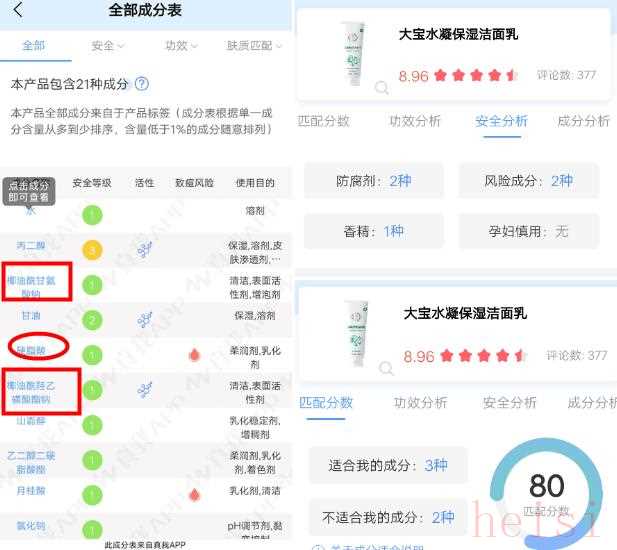Expand the 安全 filter dropdown
Image resolution: width=617 pixels, height=550 pixels.
pos(107,46)
